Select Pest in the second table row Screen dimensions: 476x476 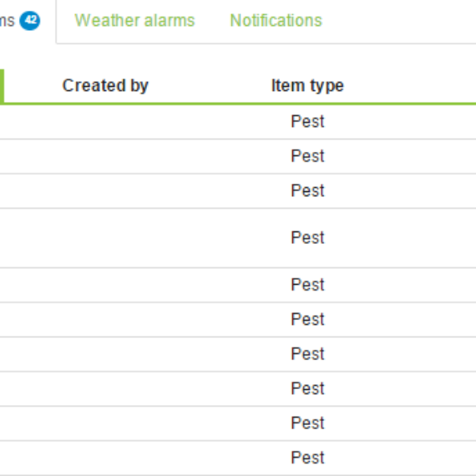pos(307,156)
